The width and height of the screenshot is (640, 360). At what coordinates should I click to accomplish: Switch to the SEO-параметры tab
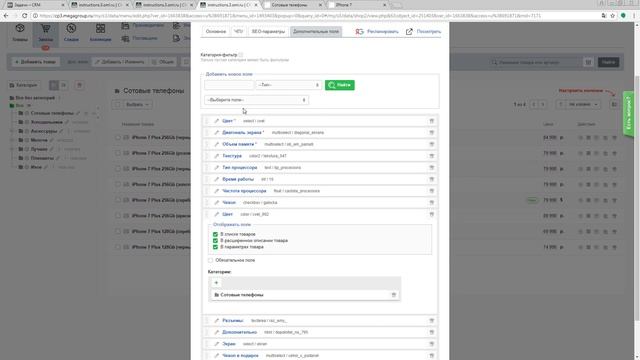point(268,31)
